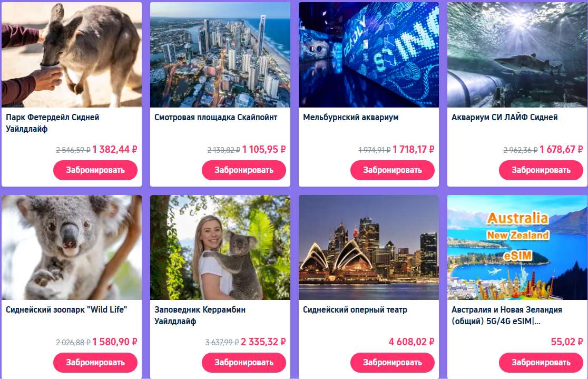Click Забронировать under Аквариум СИ ЛАЙФ Сидней
588x379 pixels.
pos(541,170)
